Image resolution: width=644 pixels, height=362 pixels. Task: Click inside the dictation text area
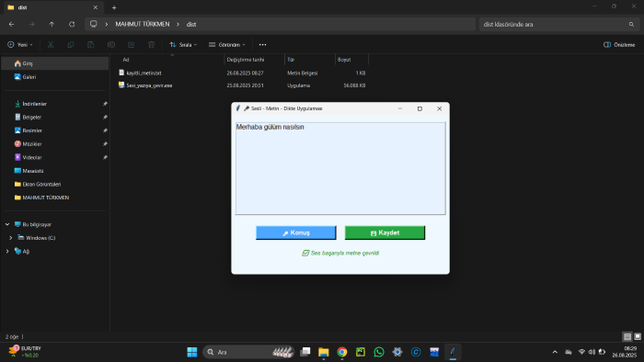click(x=340, y=168)
